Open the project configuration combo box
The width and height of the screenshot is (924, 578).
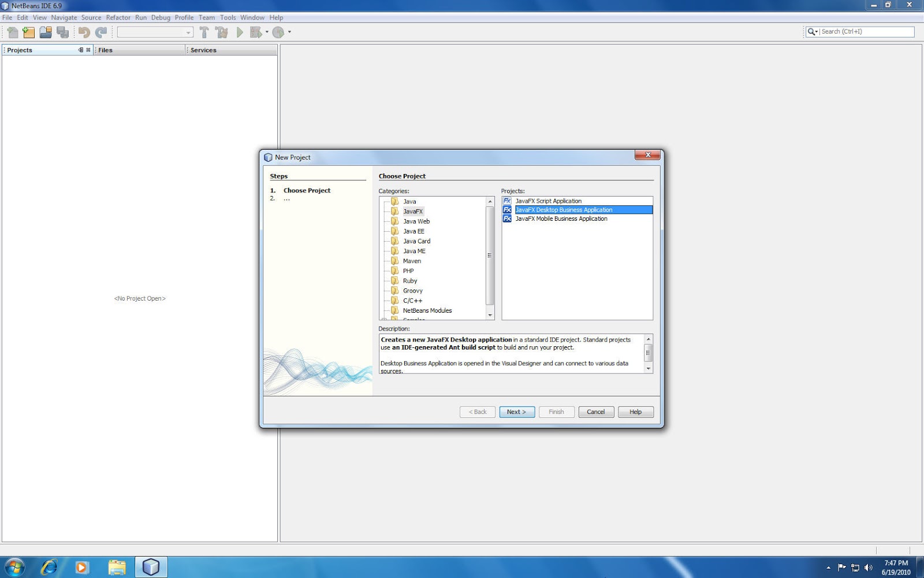click(155, 32)
